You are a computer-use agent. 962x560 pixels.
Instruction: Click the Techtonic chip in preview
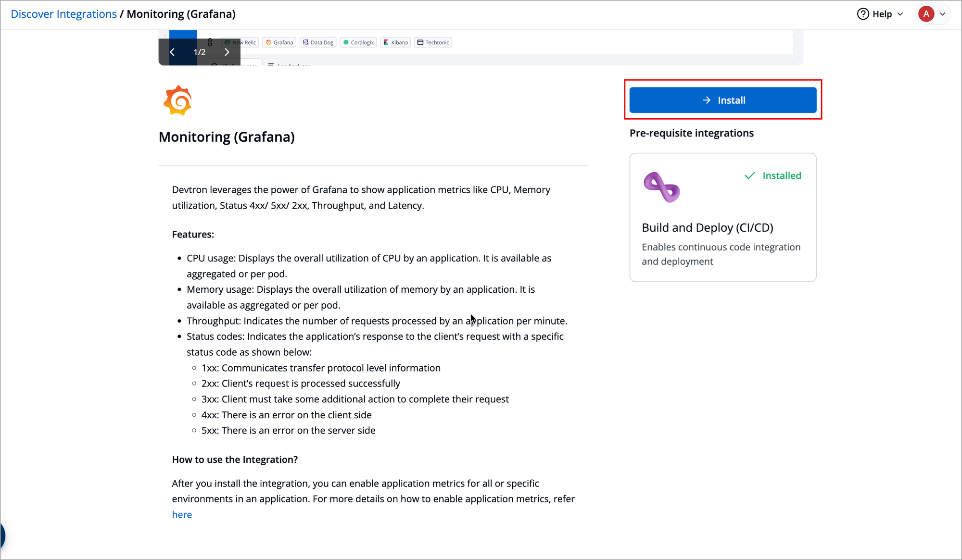433,42
